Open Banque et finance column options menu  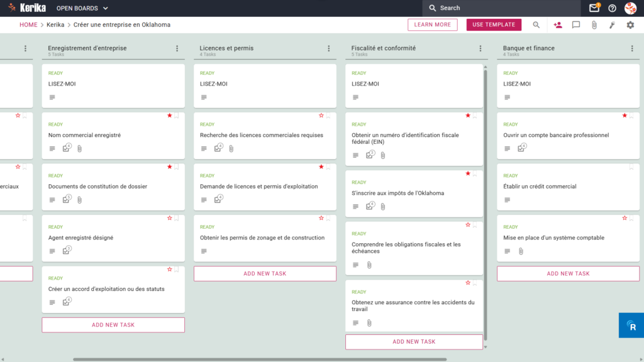pos(631,48)
